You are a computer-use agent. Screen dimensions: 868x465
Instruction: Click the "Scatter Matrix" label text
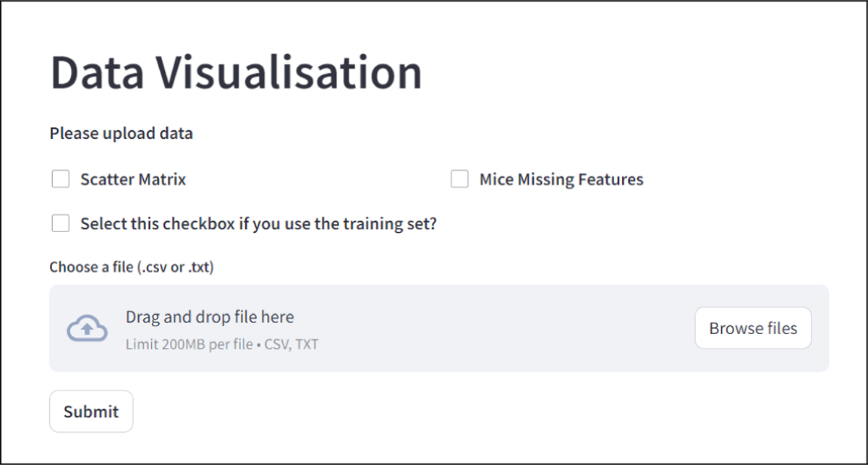pos(133,179)
